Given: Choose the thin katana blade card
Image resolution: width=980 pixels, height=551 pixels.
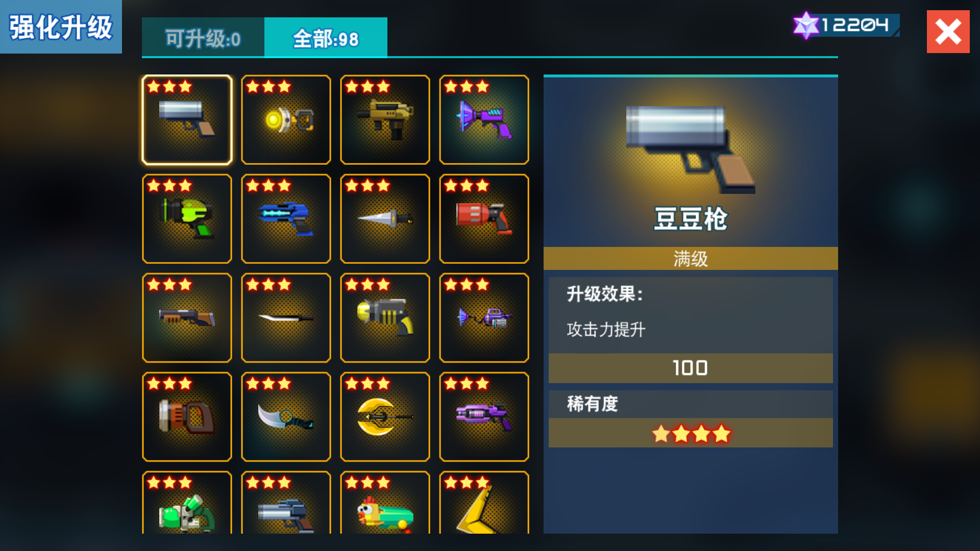Looking at the screenshot, I should [286, 318].
